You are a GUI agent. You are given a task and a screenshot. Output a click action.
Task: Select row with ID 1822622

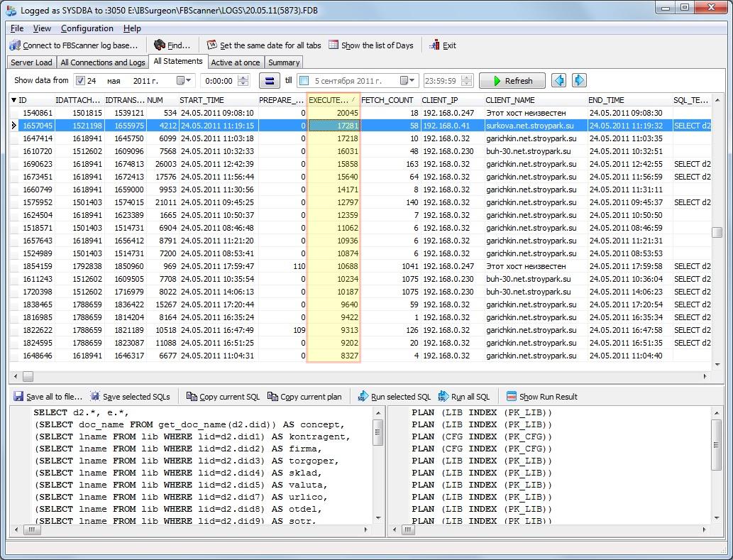[x=360, y=330]
